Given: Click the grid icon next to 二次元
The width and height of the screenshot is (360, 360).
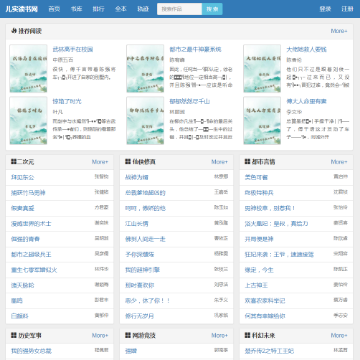Looking at the screenshot, I should click(14, 162).
